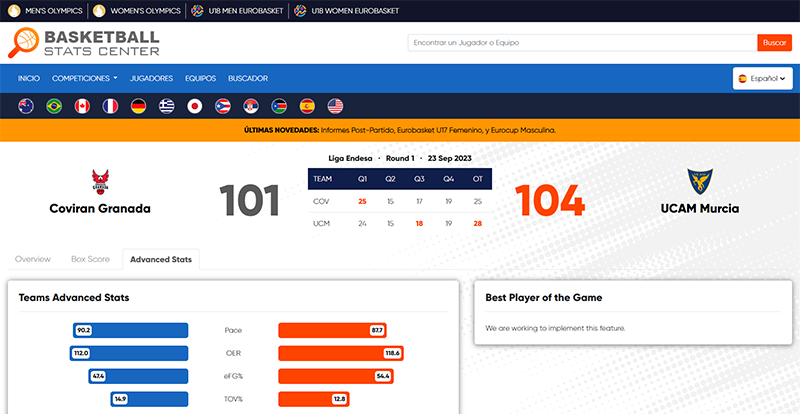Image resolution: width=800 pixels, height=414 pixels.
Task: Select the Canada flag icon
Action: [x=82, y=106]
